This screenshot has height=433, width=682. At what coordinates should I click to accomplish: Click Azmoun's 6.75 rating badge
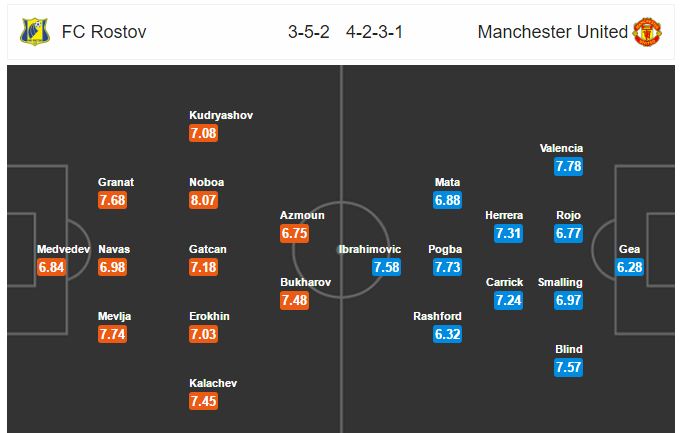295,233
